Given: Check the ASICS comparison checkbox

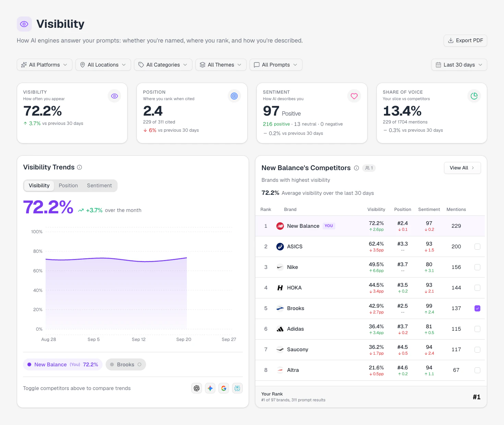Looking at the screenshot, I should [x=477, y=247].
